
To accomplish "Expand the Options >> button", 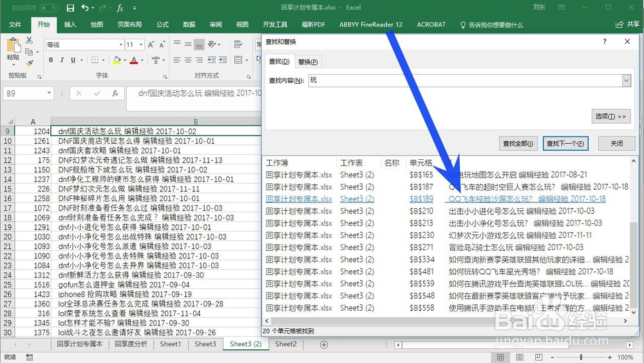I will tap(611, 116).
